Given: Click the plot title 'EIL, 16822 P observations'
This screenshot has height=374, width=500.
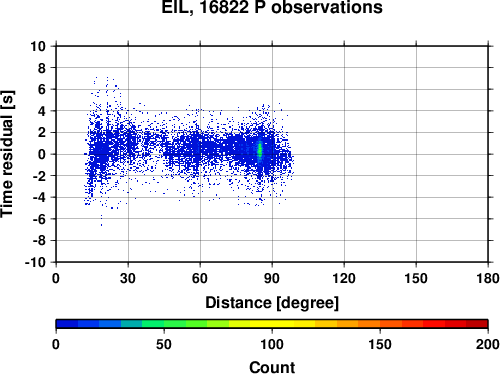Looking at the screenshot, I should [x=272, y=7].
